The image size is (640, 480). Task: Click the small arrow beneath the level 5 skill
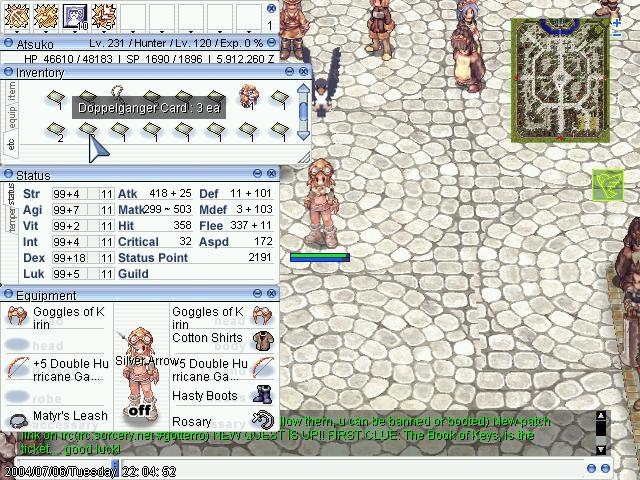pos(104,33)
